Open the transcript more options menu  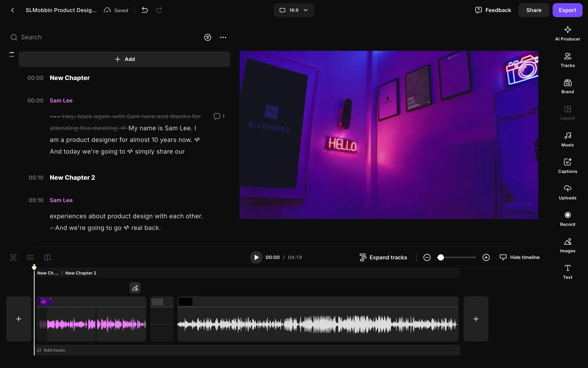point(223,37)
